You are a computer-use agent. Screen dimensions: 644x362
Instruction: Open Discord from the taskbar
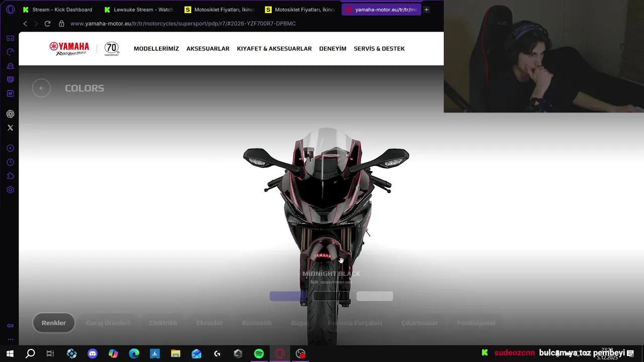tap(93, 353)
